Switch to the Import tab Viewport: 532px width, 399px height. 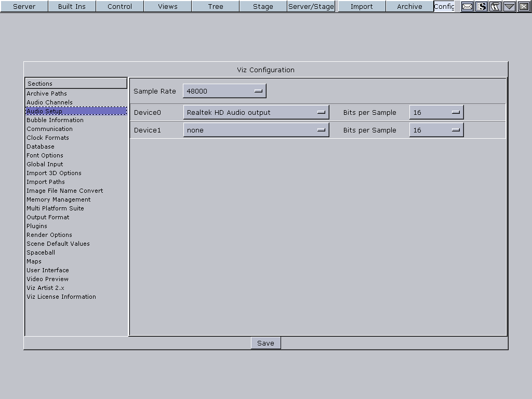(362, 6)
